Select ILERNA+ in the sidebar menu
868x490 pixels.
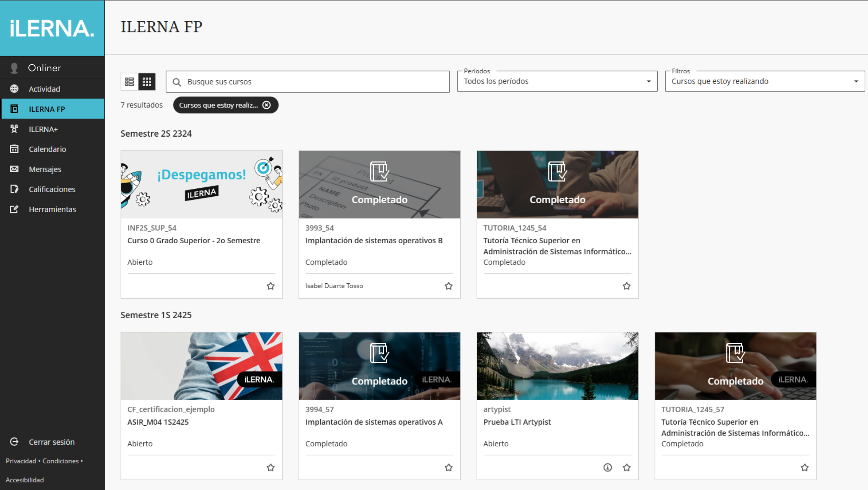[x=43, y=129]
